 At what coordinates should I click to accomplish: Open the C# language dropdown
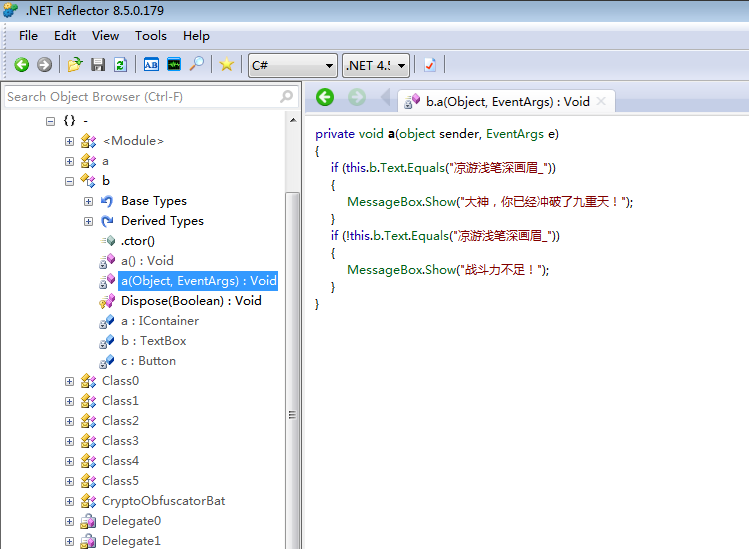[x=293, y=65]
